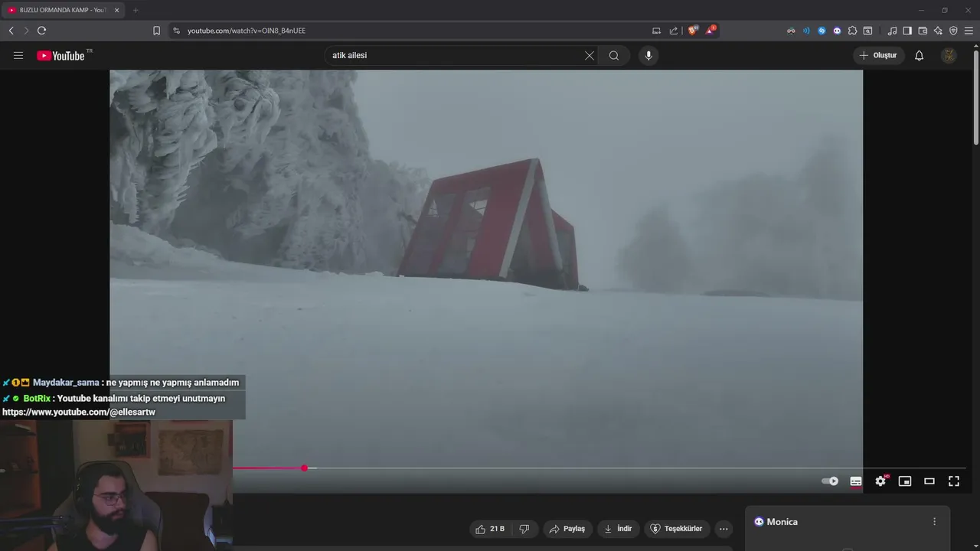Toggle the browser sidebar panel icon
This screenshot has width=980, height=551.
907,31
